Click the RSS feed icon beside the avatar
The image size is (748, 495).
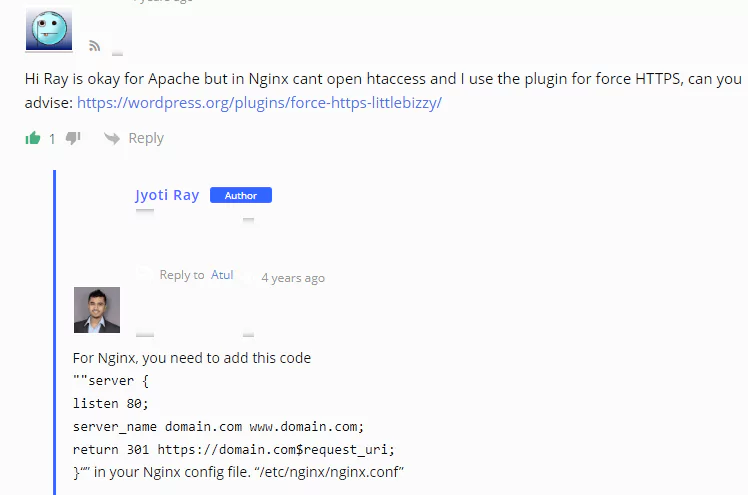click(x=94, y=46)
